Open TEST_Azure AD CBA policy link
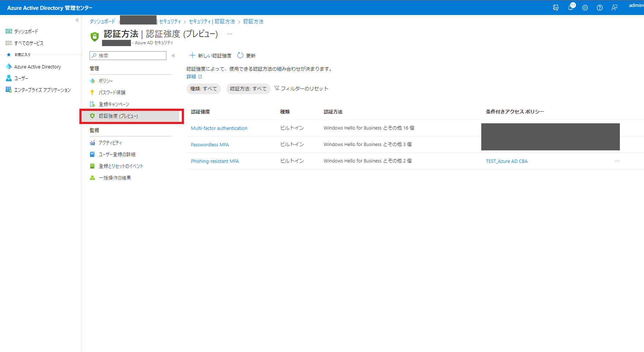644x352 pixels. [x=506, y=161]
